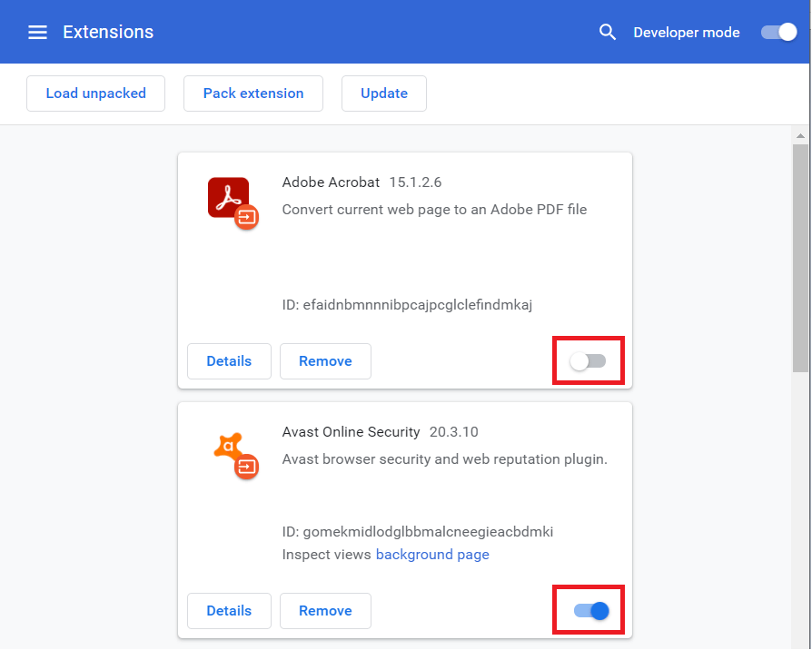Click the Adobe Acrobat ID text
The image size is (812, 650).
407,304
